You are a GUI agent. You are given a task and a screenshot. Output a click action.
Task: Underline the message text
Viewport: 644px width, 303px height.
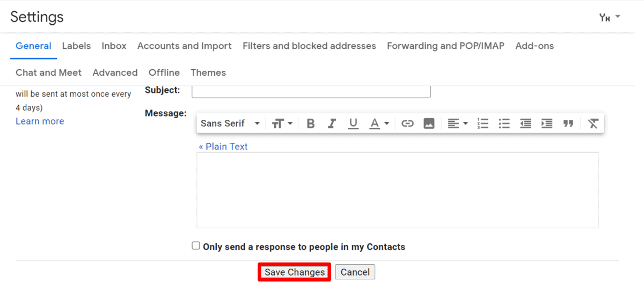353,124
